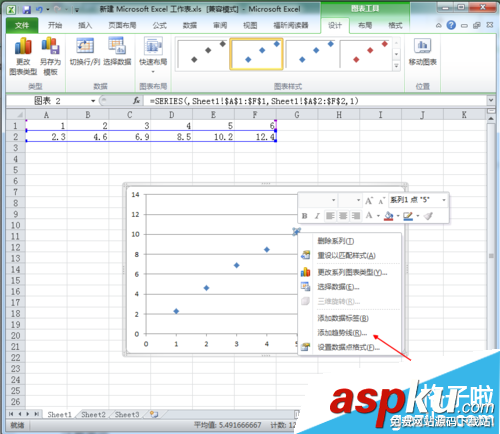Toggle Bold in the mini toolbar
The height and width of the screenshot is (434, 500).
click(x=304, y=216)
